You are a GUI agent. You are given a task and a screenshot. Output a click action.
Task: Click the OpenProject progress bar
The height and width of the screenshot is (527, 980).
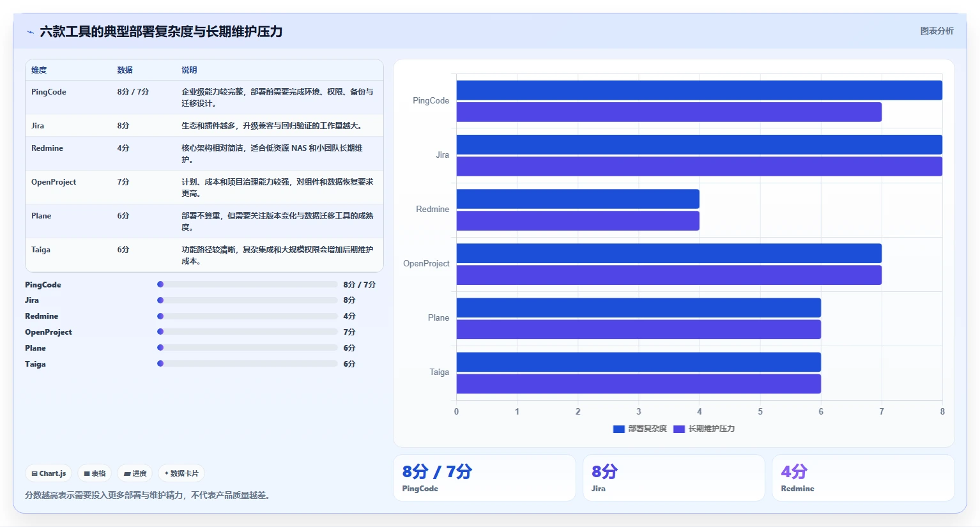[x=247, y=332]
